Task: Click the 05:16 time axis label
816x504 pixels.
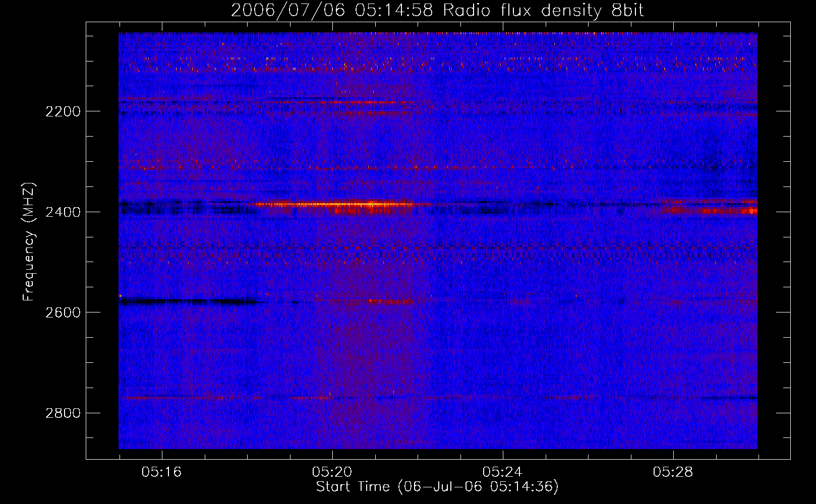Action: [x=161, y=472]
